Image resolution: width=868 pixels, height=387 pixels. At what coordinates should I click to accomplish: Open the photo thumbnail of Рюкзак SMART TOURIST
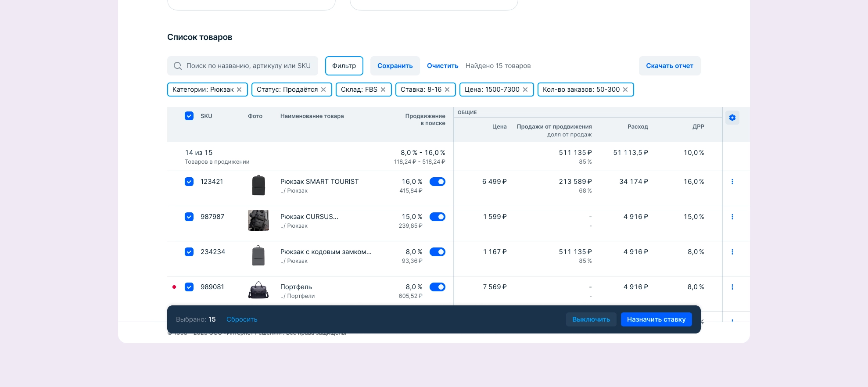pos(258,185)
